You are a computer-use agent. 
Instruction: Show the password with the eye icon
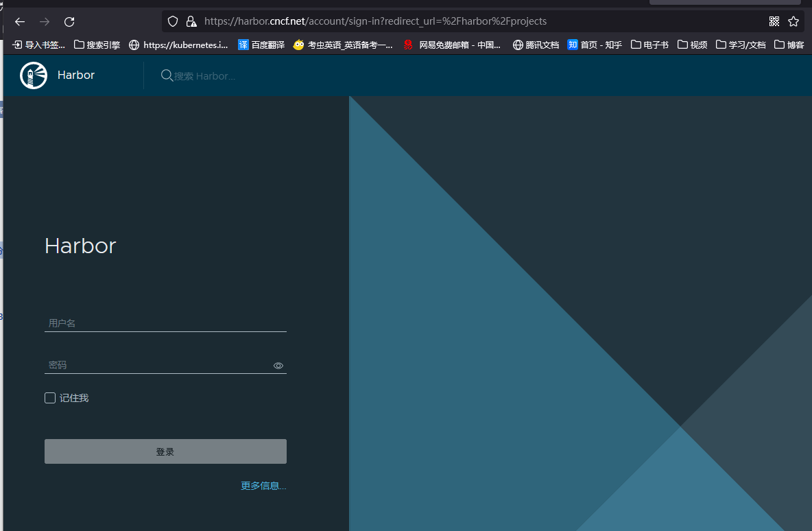[278, 366]
